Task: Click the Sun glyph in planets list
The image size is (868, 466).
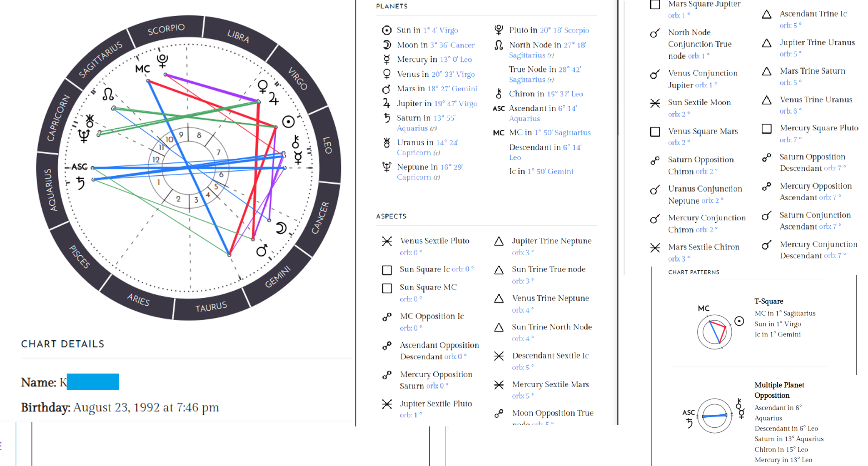Action: click(x=387, y=30)
